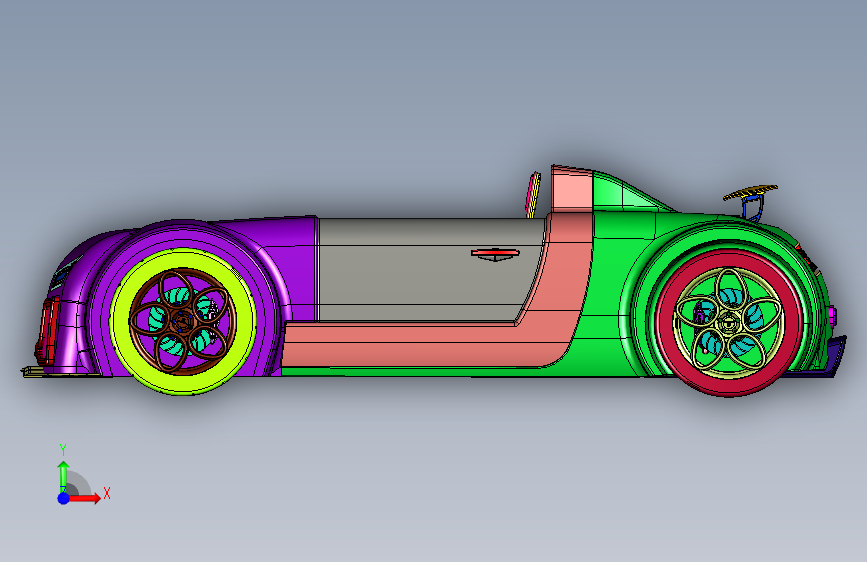Click the red X axis arrow of triad

84,498
